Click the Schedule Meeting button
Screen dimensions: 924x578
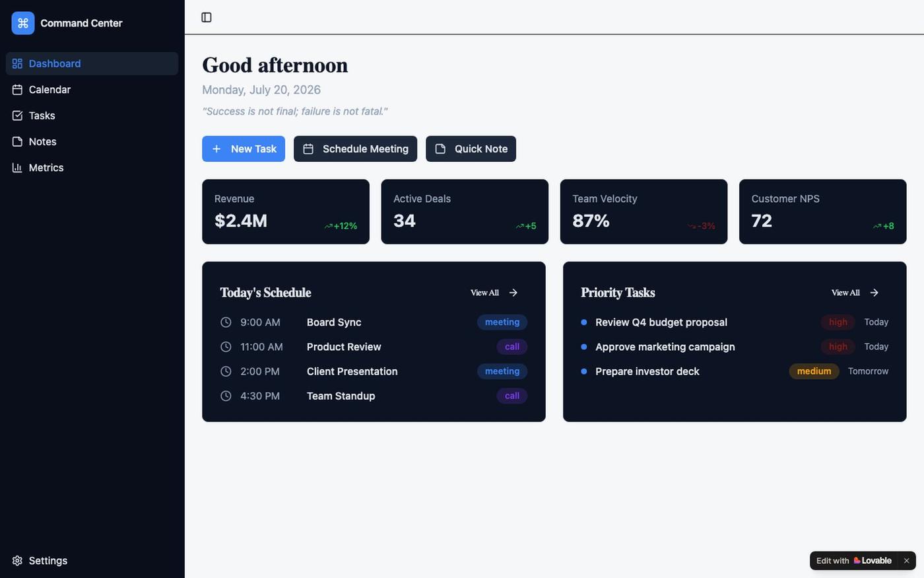355,149
